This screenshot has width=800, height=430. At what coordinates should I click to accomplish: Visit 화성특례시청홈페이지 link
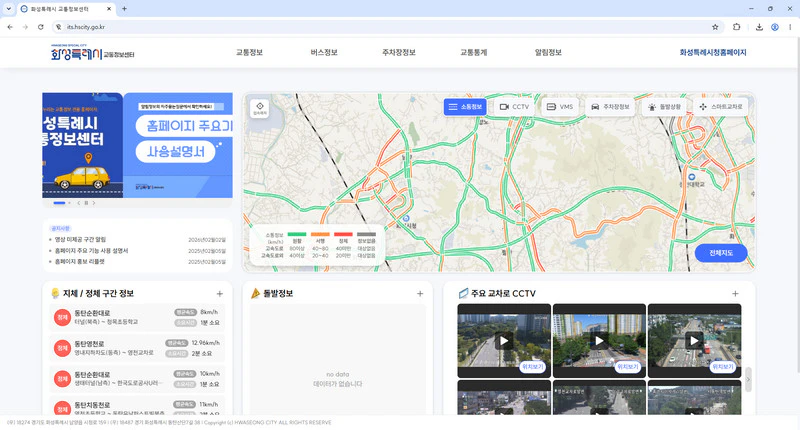[713, 52]
